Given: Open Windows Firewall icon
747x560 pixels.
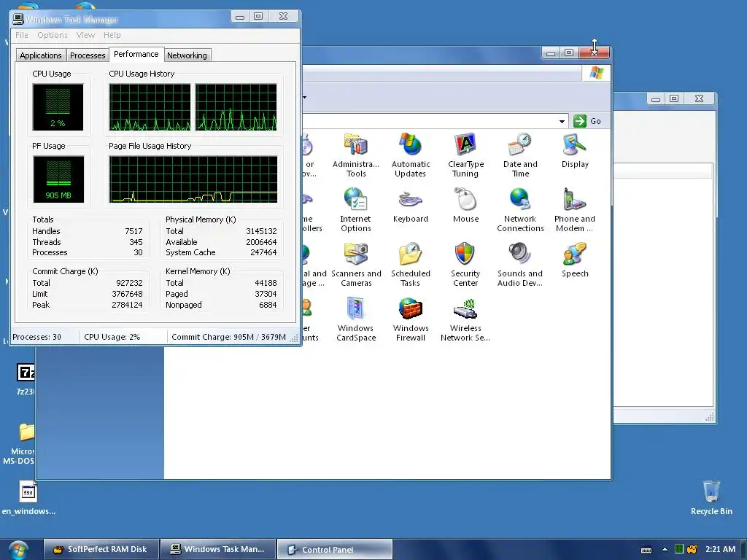Looking at the screenshot, I should coord(410,319).
